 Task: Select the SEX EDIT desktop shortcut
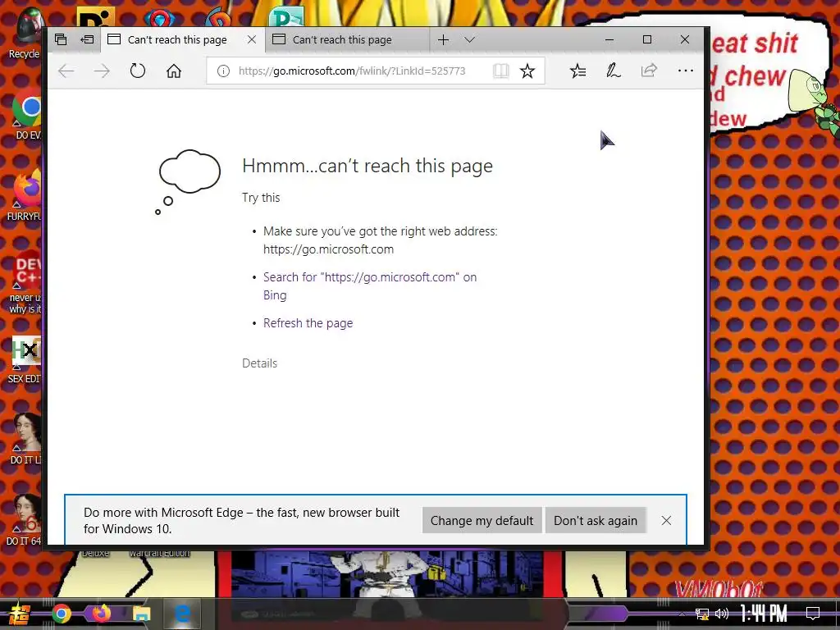(x=24, y=359)
